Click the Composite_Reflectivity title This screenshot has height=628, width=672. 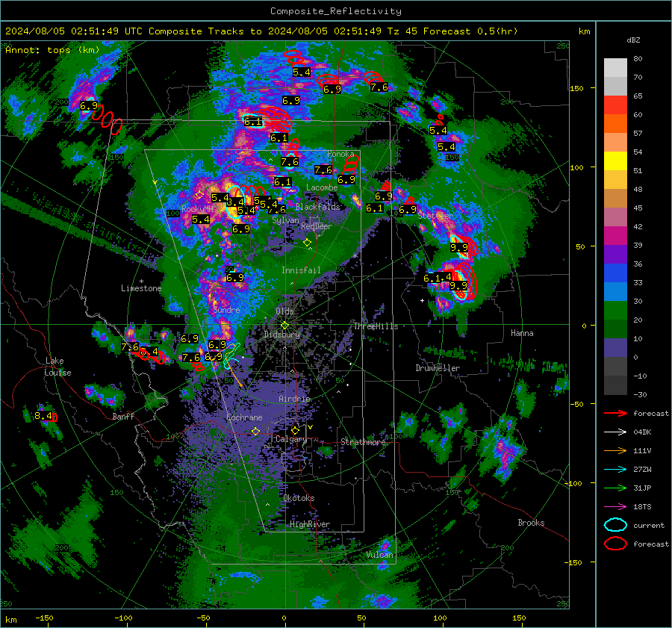click(336, 11)
